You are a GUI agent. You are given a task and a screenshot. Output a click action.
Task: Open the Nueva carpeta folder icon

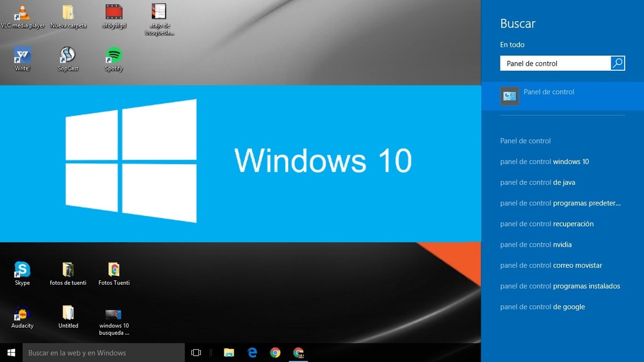(x=68, y=16)
